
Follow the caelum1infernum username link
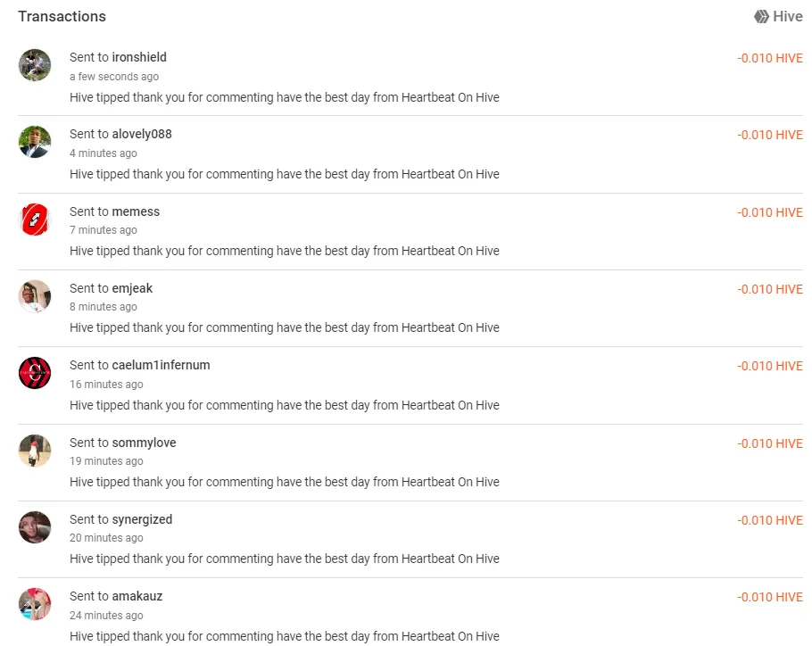point(161,365)
